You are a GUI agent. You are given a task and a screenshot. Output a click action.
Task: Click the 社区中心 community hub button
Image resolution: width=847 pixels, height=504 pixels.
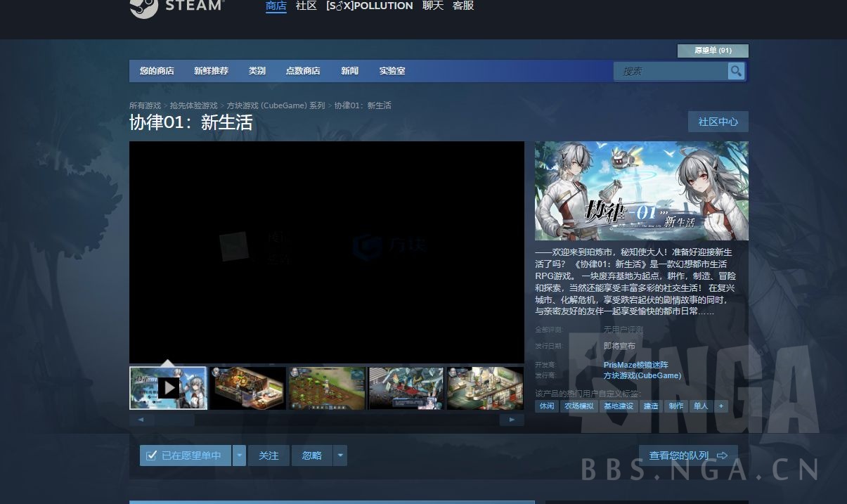pyautogui.click(x=718, y=122)
